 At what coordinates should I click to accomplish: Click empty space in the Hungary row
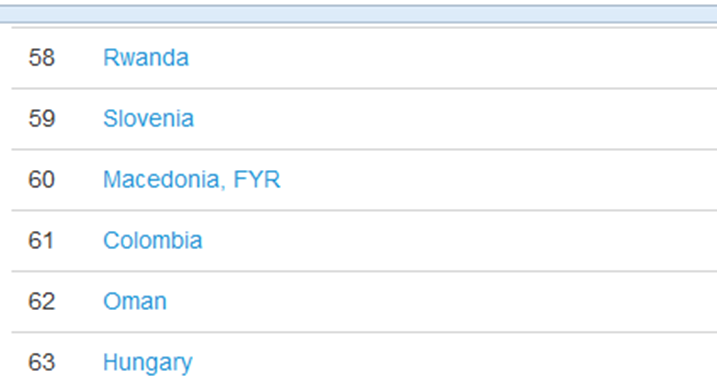(453, 362)
